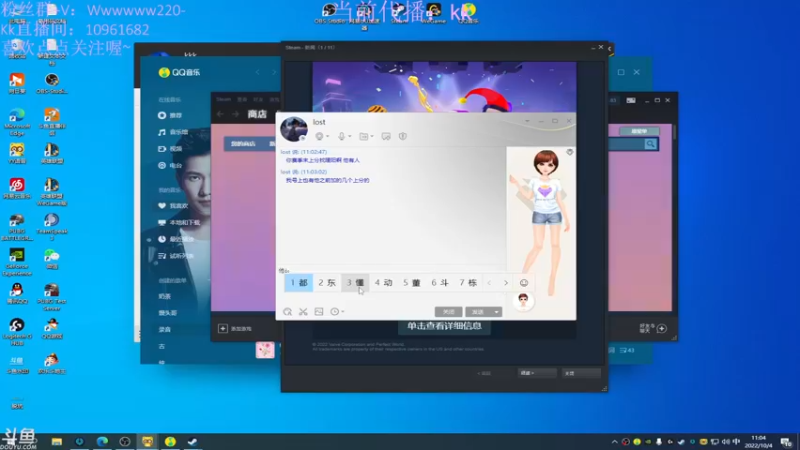Image resolution: width=800 pixels, height=450 pixels.
Task: Expand send options dropdown arrow
Action: click(496, 312)
